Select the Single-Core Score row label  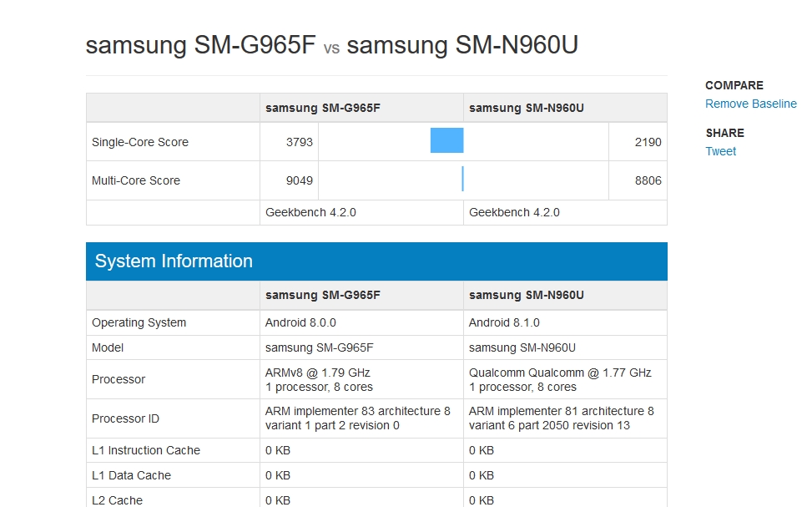pyautogui.click(x=140, y=142)
